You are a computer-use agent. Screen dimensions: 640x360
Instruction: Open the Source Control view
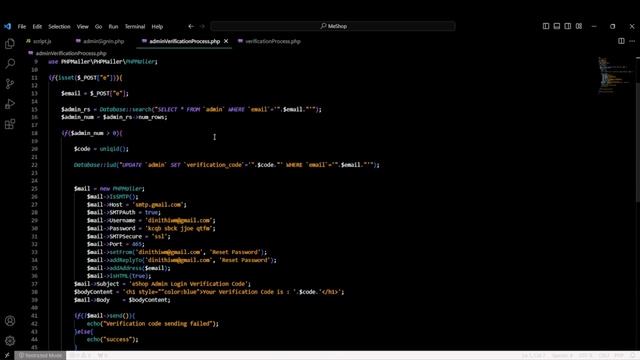10,84
